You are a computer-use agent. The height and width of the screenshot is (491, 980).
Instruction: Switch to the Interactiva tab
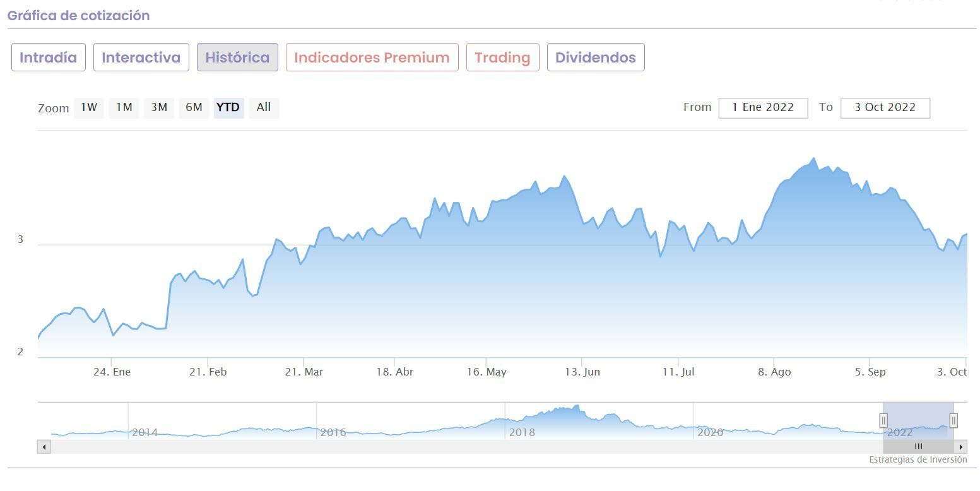pos(141,57)
